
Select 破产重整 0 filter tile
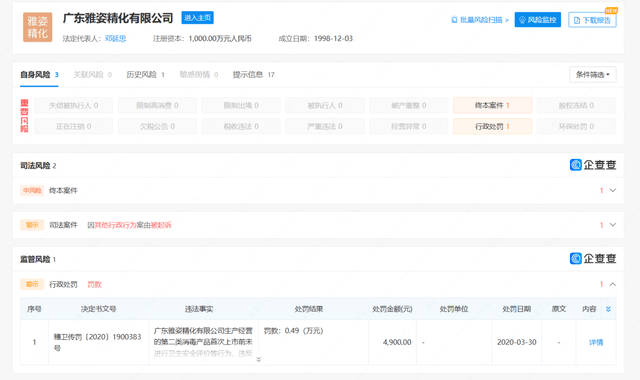click(409, 105)
